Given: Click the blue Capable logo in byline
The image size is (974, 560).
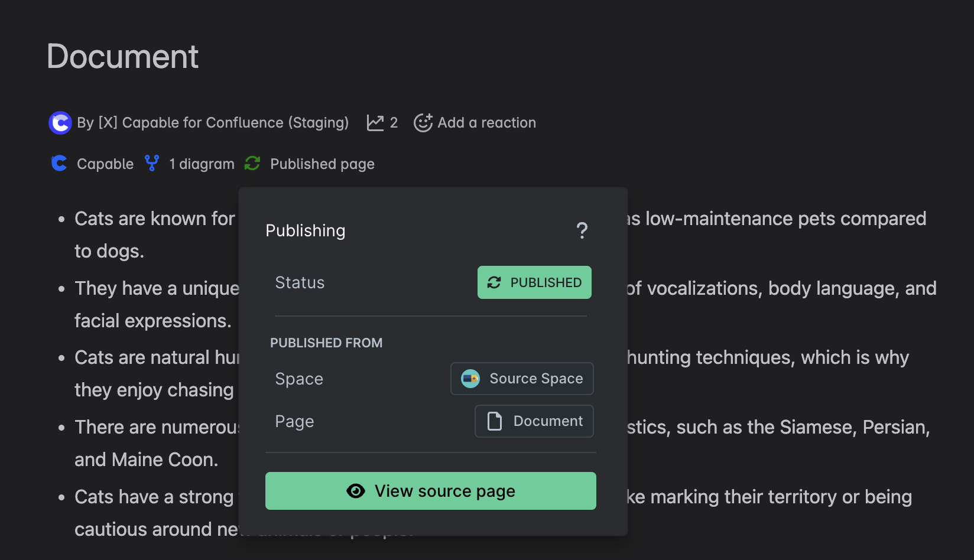Looking at the screenshot, I should pos(59,164).
